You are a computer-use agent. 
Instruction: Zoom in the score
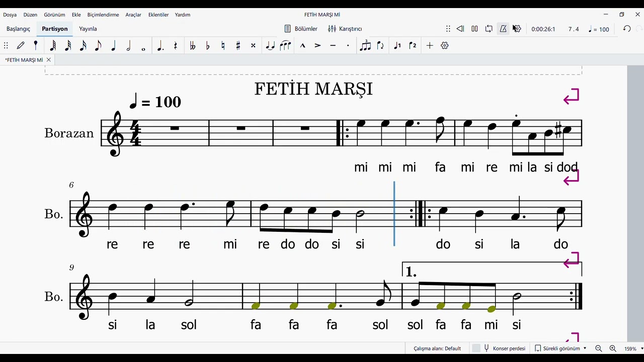[x=613, y=348]
